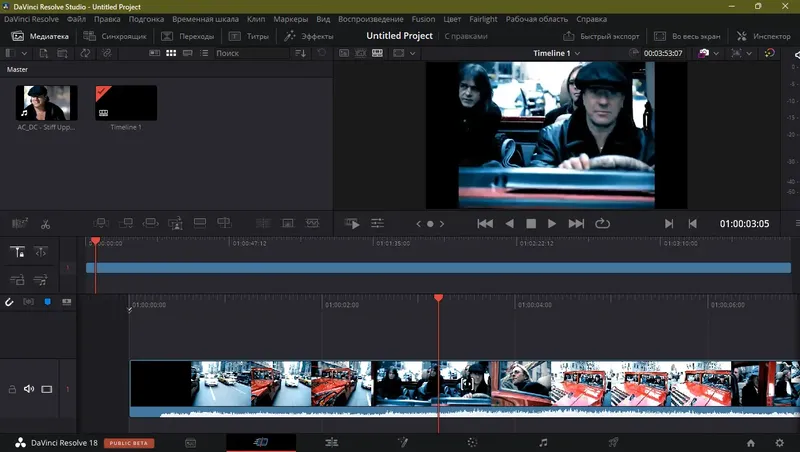
Task: Switch media pool to list view
Action: coord(204,53)
